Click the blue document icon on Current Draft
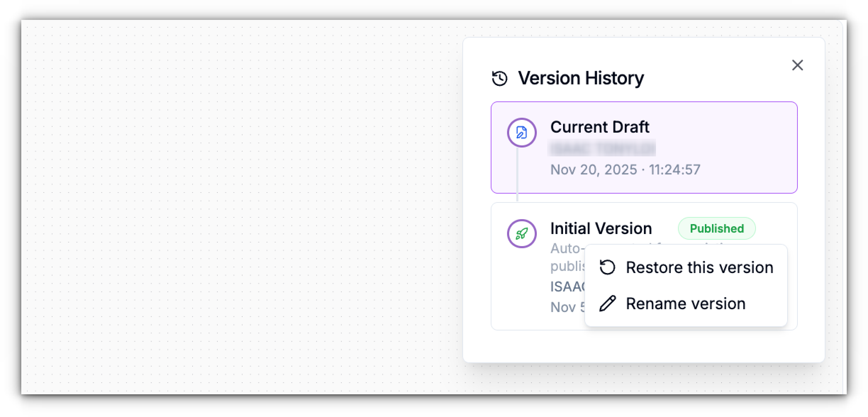This screenshot has height=417, width=868. tap(521, 132)
